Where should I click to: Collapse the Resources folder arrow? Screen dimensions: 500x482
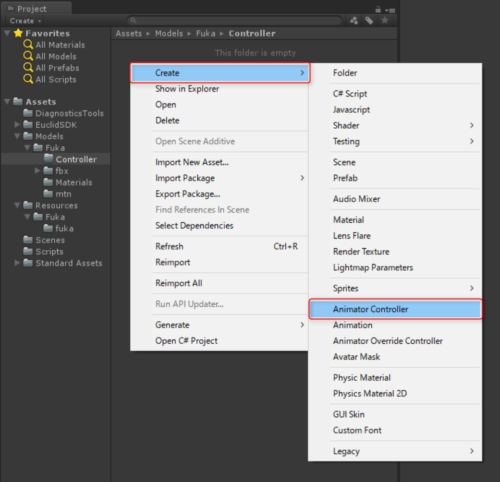coord(17,205)
